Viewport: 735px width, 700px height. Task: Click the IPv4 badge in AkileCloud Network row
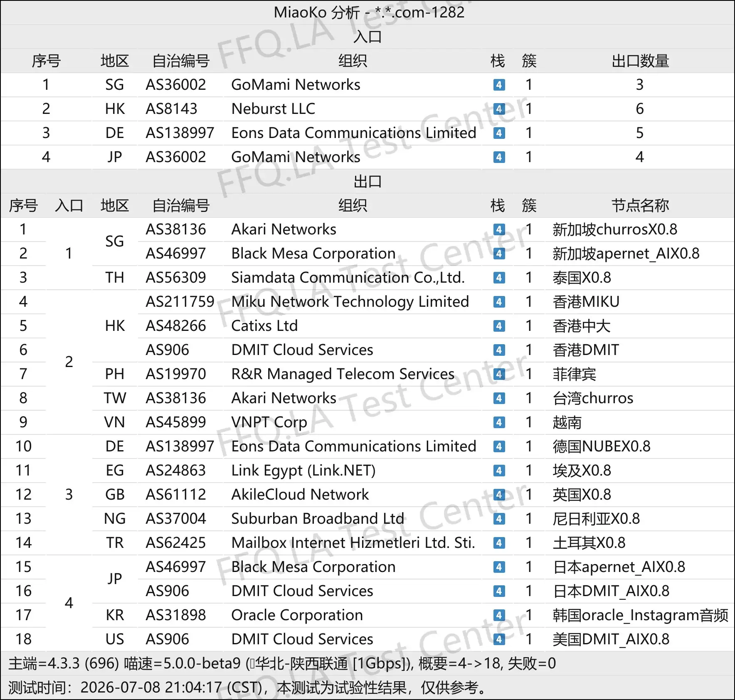pyautogui.click(x=499, y=495)
